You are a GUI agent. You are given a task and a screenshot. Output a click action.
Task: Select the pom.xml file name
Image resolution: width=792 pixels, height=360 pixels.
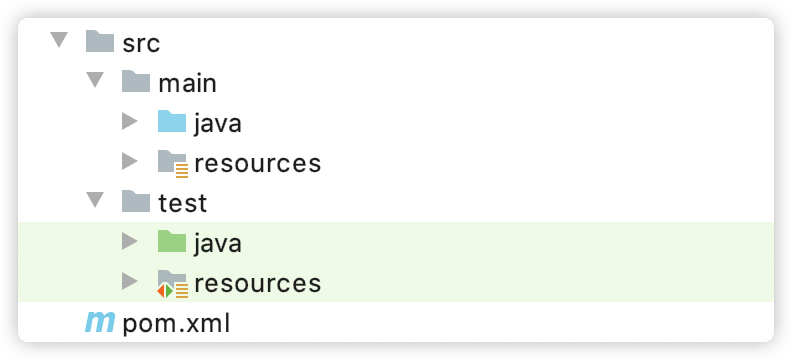coord(176,323)
